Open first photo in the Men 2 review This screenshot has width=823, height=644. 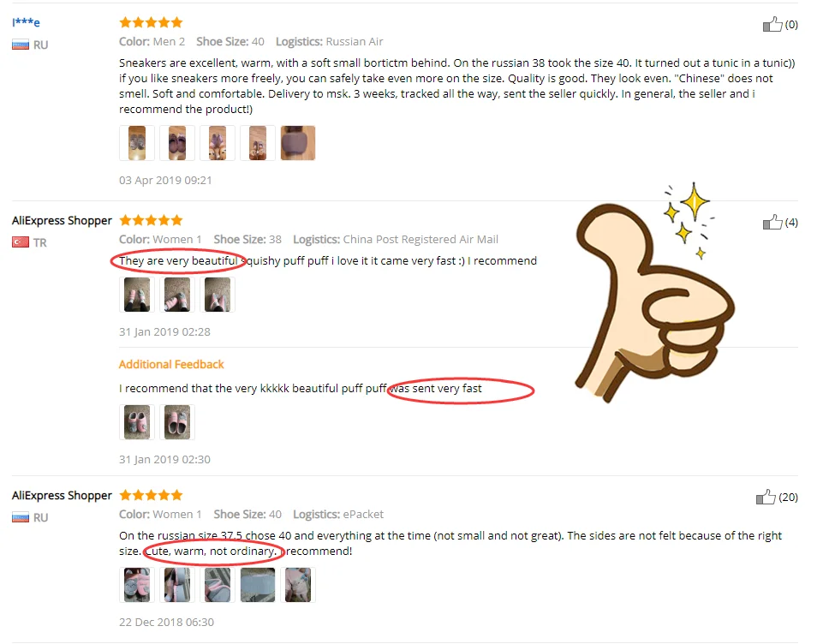(x=137, y=143)
